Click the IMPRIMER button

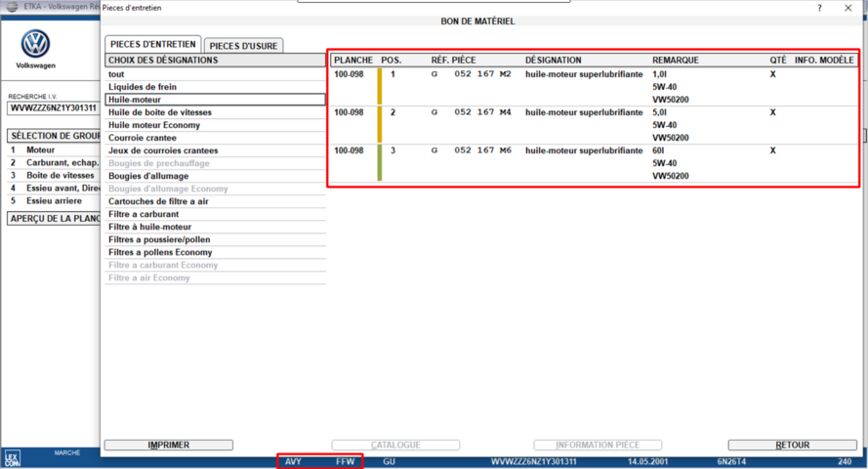169,446
